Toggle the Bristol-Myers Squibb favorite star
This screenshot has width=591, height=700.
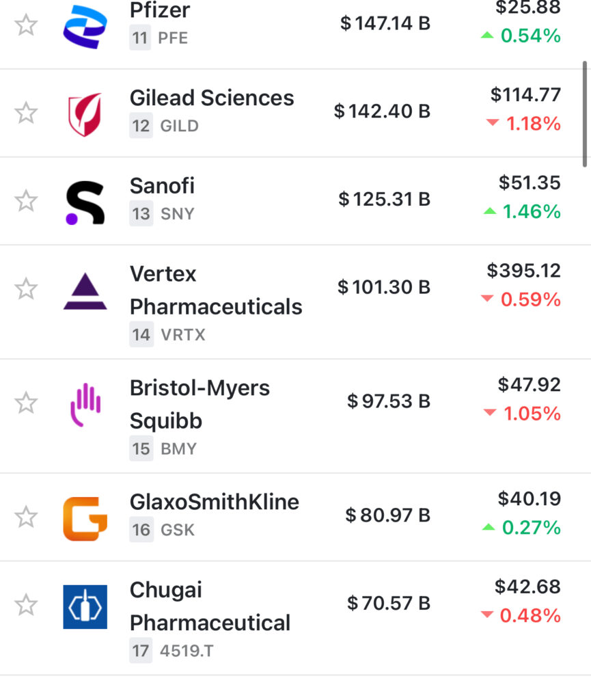point(26,403)
